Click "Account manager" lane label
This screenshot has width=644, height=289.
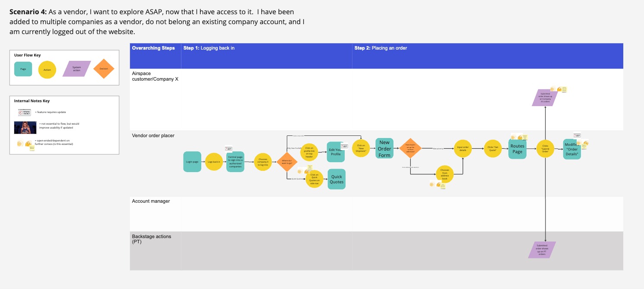(151, 201)
